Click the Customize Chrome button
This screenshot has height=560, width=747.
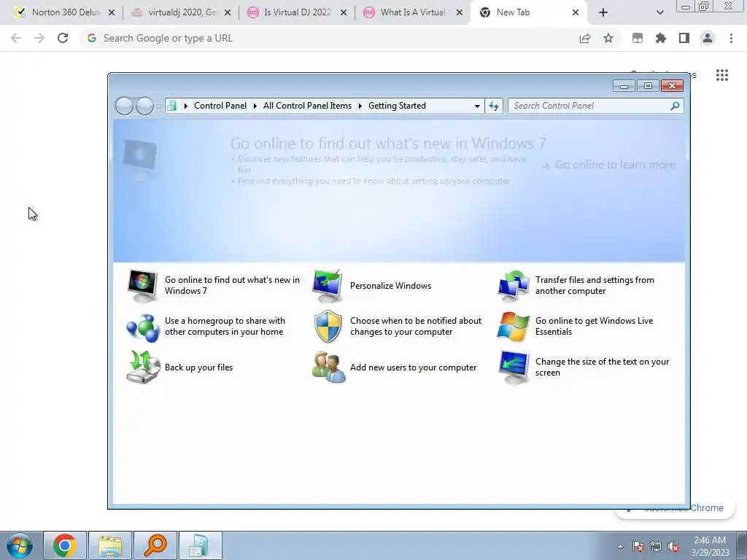(675, 508)
